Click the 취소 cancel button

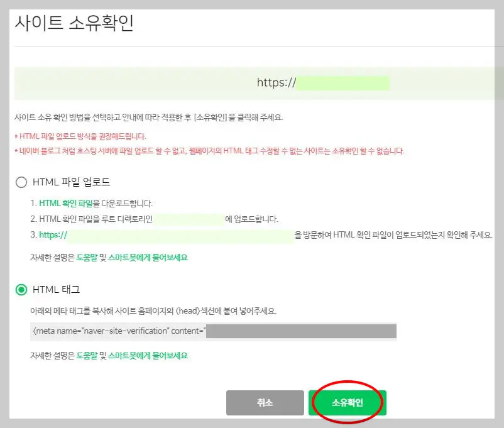pos(265,402)
